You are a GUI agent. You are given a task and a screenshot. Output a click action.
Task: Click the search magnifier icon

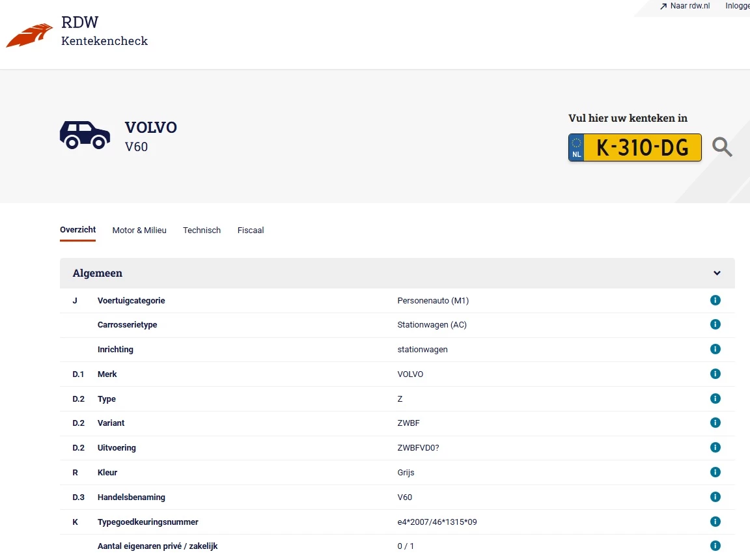[722, 147]
